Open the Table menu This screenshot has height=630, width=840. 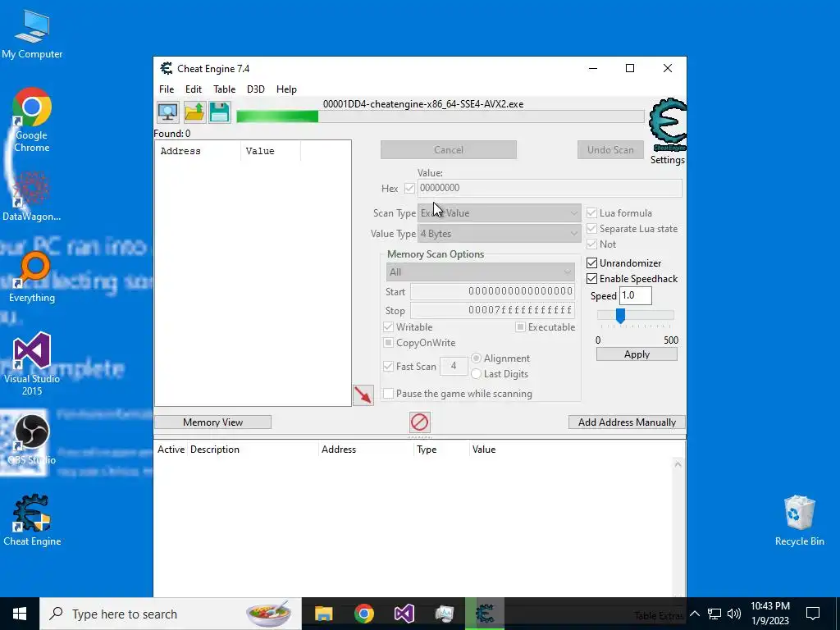[225, 89]
